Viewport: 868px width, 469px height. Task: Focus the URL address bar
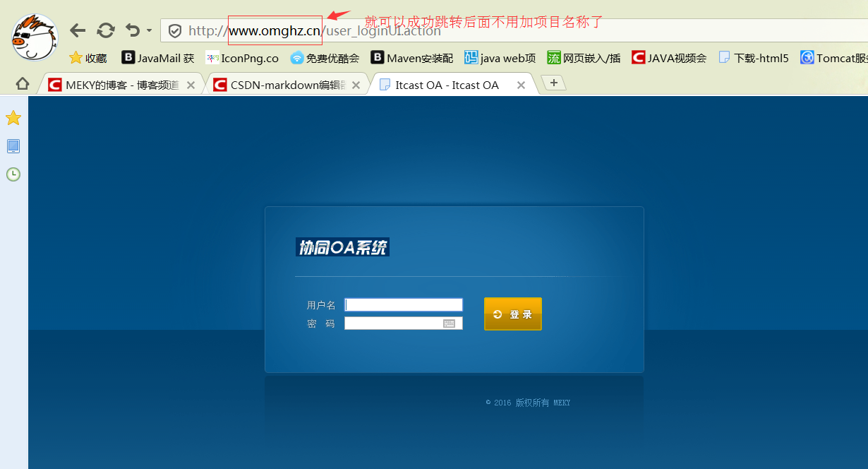pyautogui.click(x=514, y=30)
